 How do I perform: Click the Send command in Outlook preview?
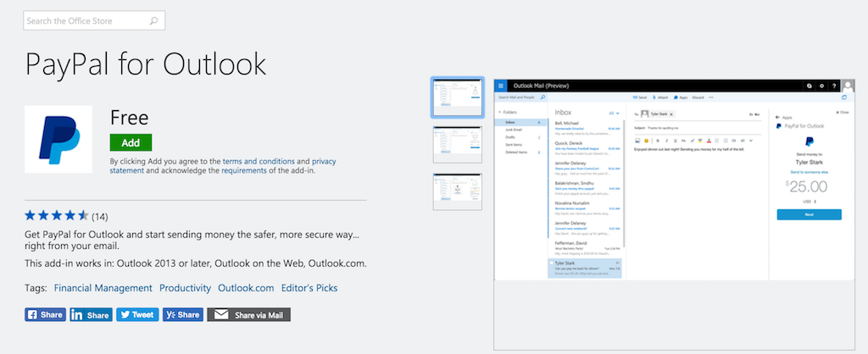pyautogui.click(x=639, y=97)
